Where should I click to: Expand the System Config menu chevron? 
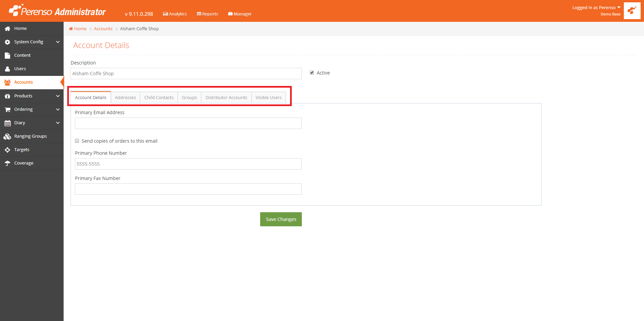coord(58,42)
